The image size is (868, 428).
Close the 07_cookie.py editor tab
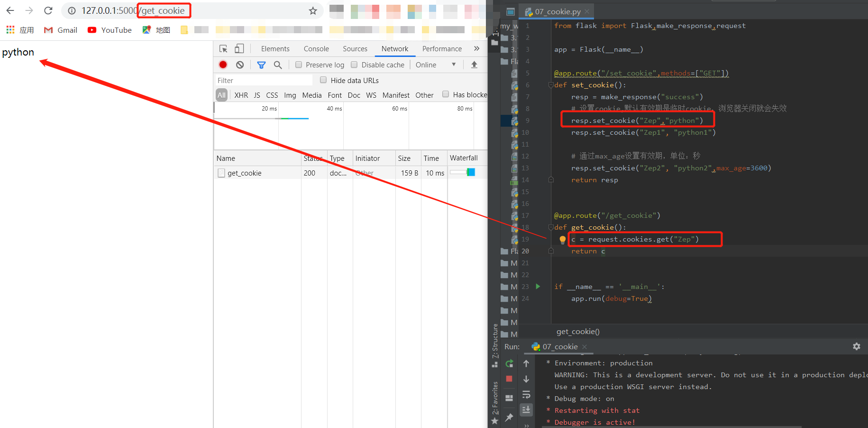point(587,11)
